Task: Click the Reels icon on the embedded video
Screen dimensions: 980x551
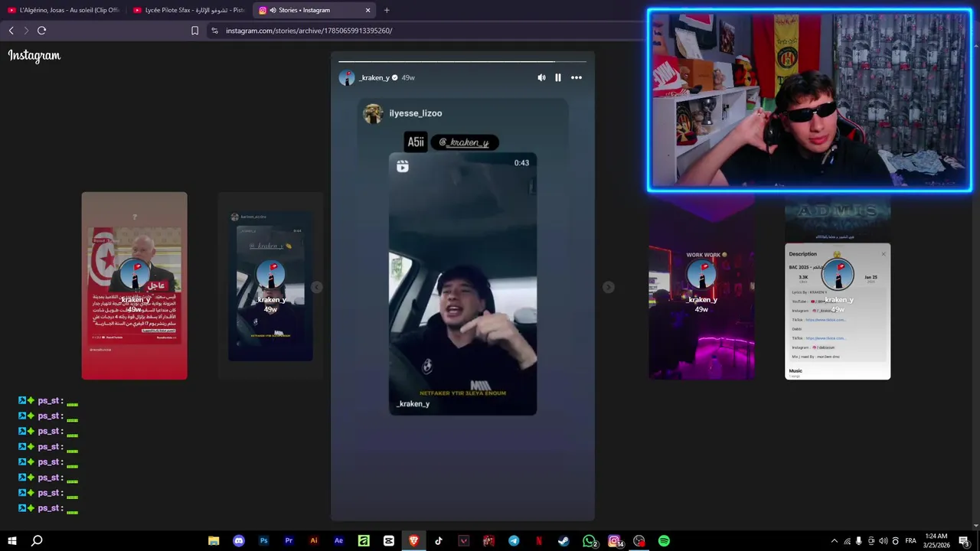Action: pyautogui.click(x=403, y=166)
